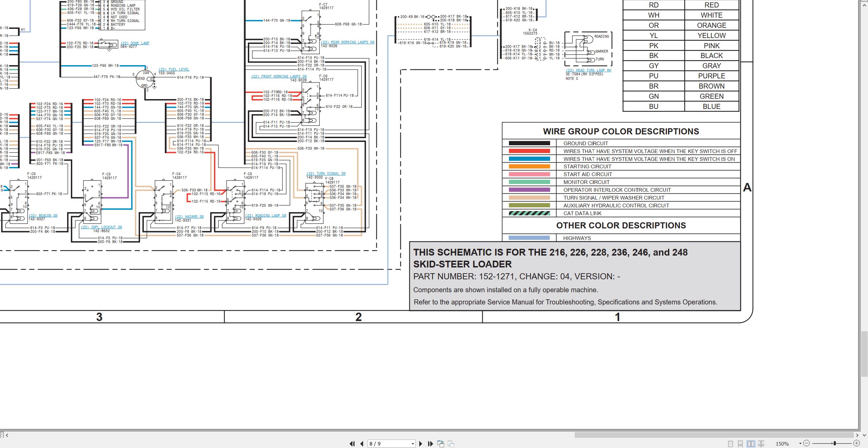Click the BU abbreviation cell
Image resolution: width=868 pixels, height=448 pixels.
point(653,107)
